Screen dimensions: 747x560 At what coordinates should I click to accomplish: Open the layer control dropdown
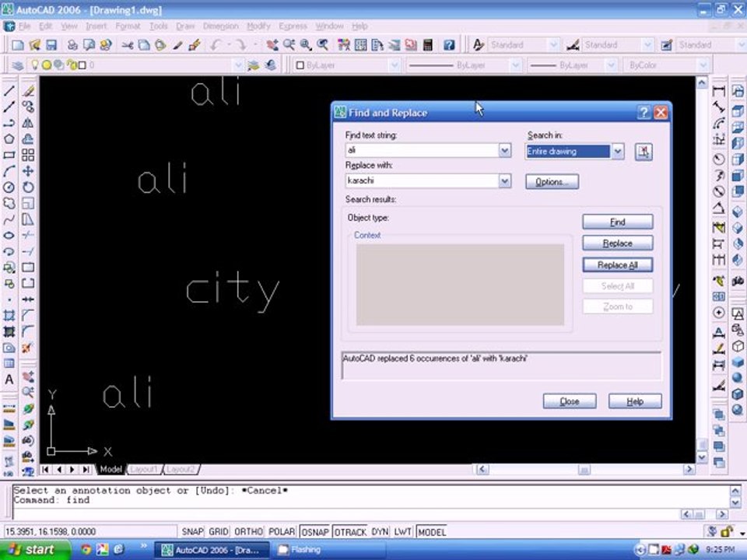tap(238, 65)
